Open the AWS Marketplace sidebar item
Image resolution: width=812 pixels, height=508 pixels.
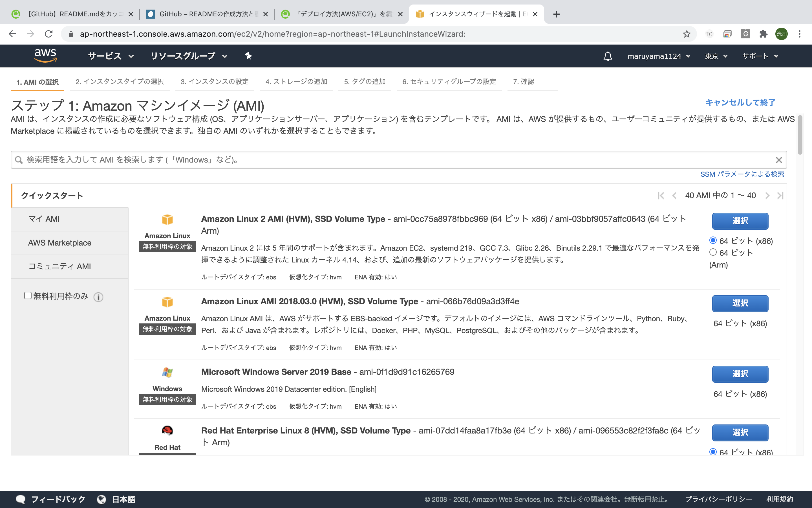[x=70, y=243]
